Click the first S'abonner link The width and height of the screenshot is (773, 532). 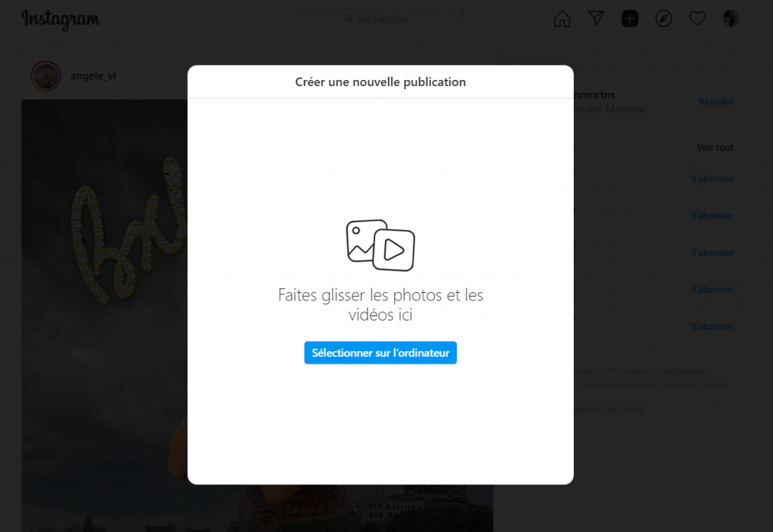712,180
